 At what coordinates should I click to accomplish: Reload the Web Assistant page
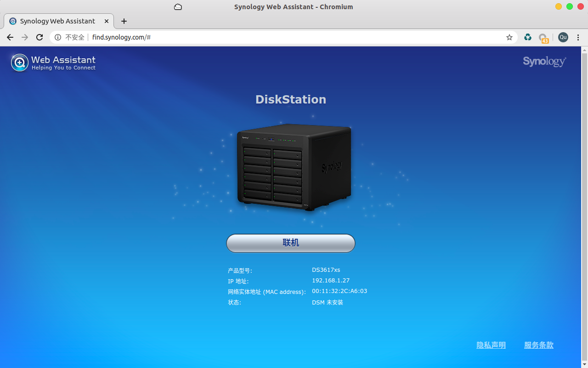[39, 37]
